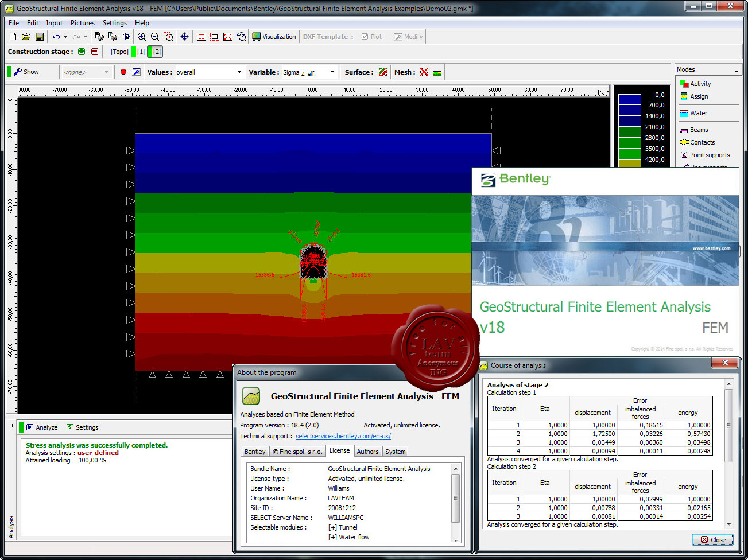This screenshot has height=560, width=748.
Task: Undo the last action
Action: pos(56,37)
